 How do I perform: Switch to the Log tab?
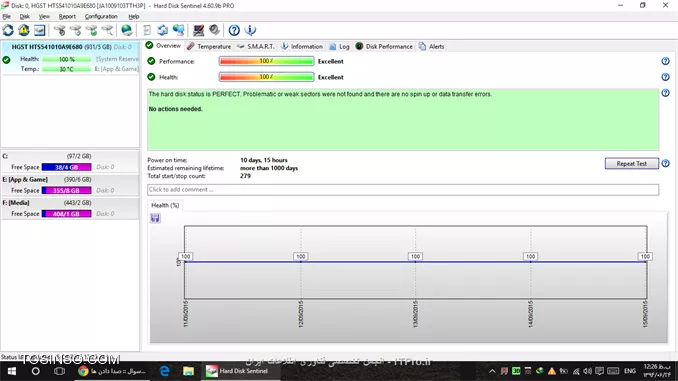(339, 46)
